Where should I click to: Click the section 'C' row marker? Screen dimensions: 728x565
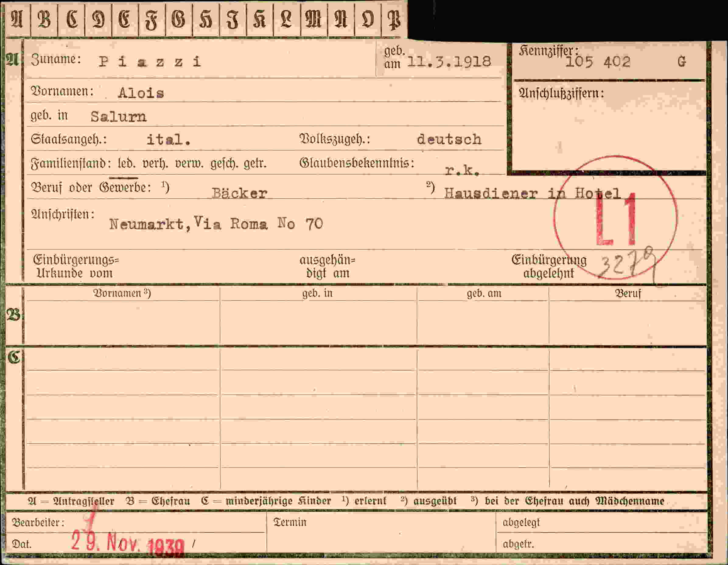14,357
